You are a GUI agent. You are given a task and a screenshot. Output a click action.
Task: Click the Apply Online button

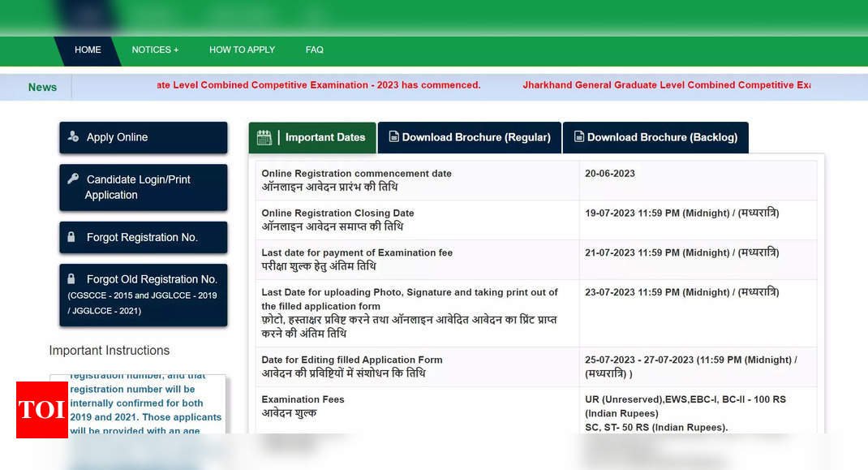144,137
